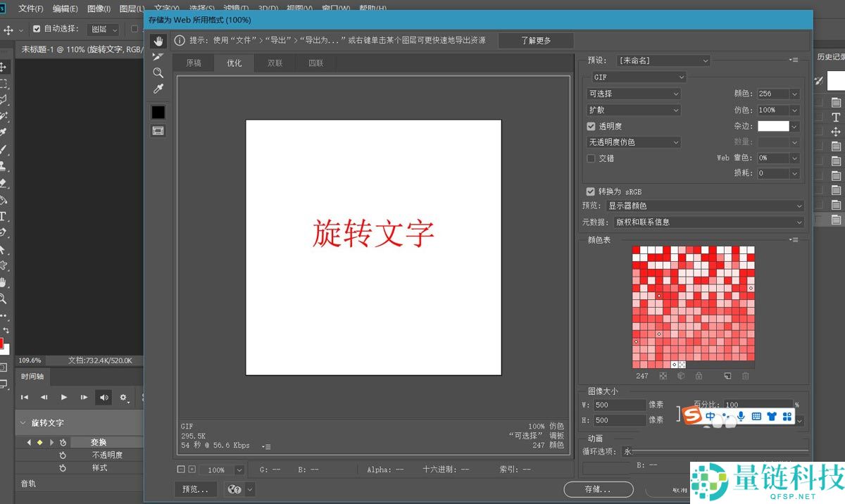Click the 存储... button
This screenshot has width=845, height=504.
click(x=598, y=489)
